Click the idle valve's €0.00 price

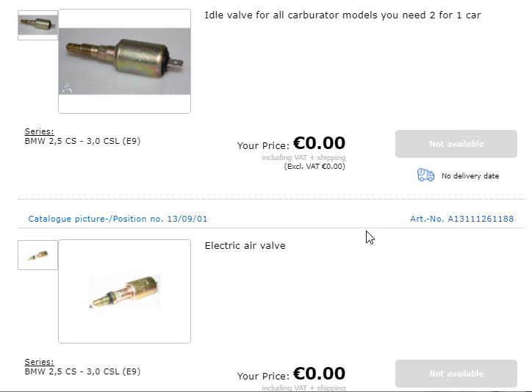coord(319,143)
